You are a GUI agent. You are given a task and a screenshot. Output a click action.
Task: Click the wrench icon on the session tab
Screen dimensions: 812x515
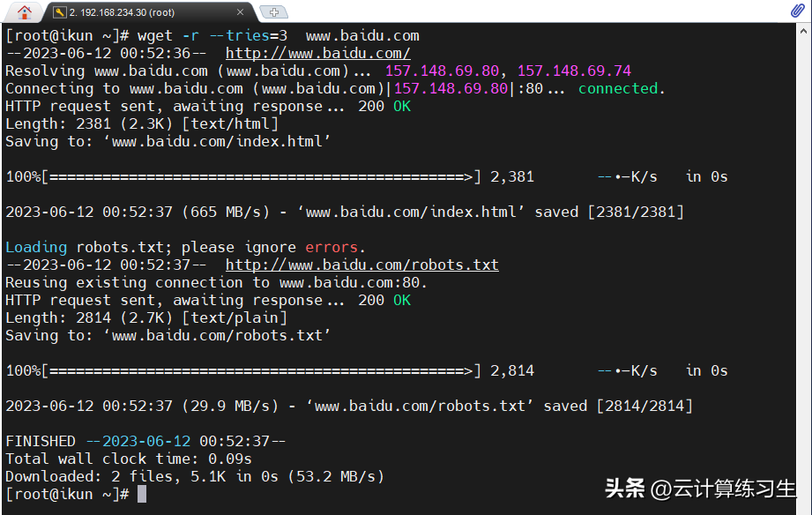[60, 12]
